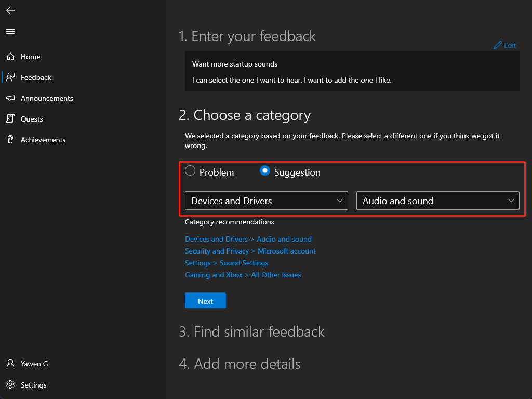Image resolution: width=532 pixels, height=399 pixels.
Task: Click the Achievements badge icon
Action: point(10,140)
